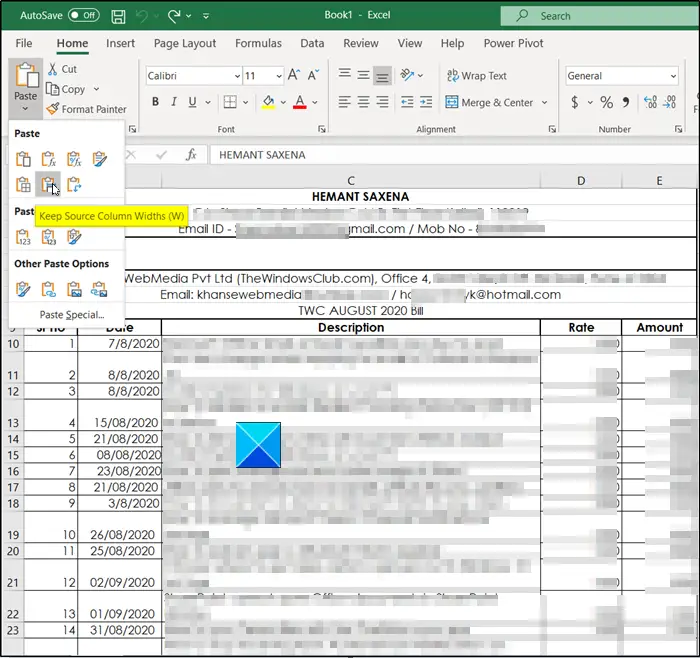
Task: Choose Paste Values & Number Formatting option
Action: click(x=48, y=237)
